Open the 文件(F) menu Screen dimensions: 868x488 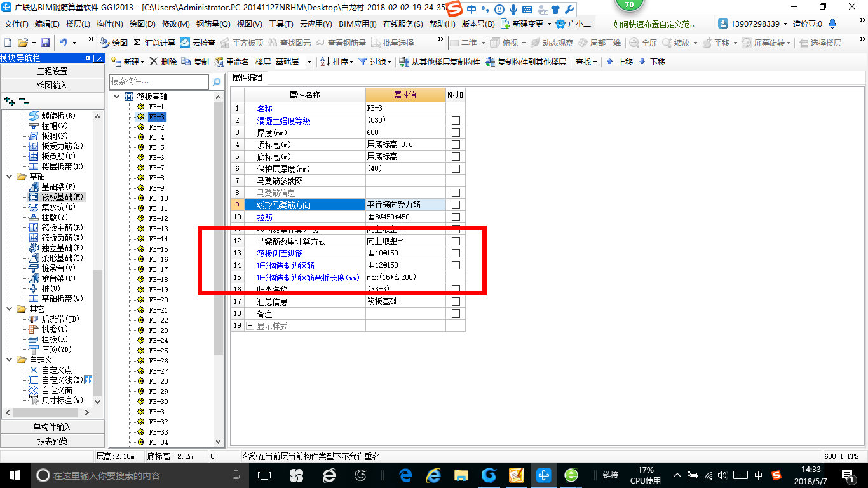17,24
